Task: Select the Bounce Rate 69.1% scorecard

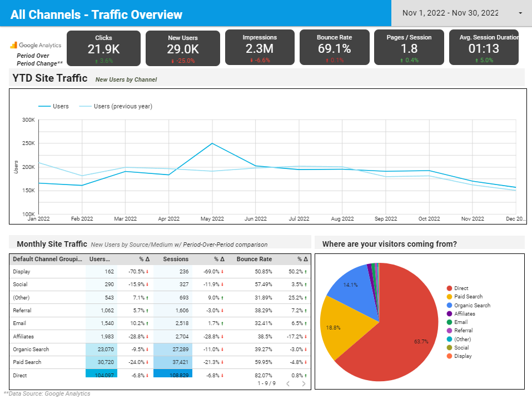Action: point(334,47)
